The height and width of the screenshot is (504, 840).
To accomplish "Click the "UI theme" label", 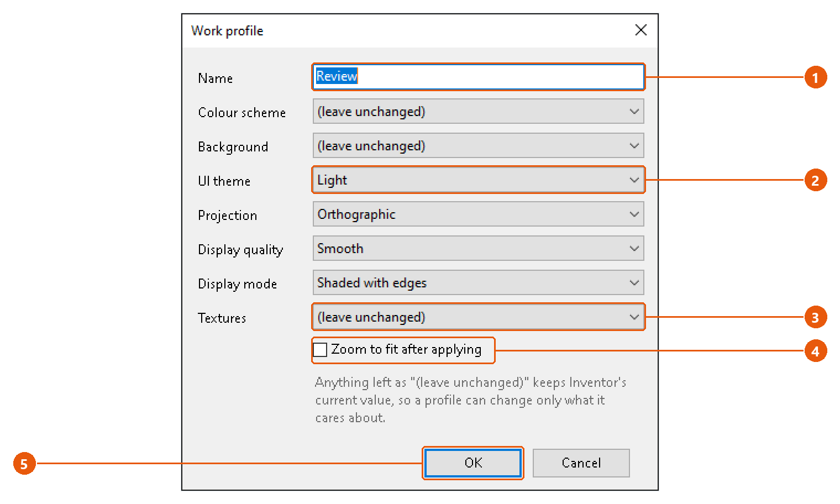I will click(x=224, y=181).
